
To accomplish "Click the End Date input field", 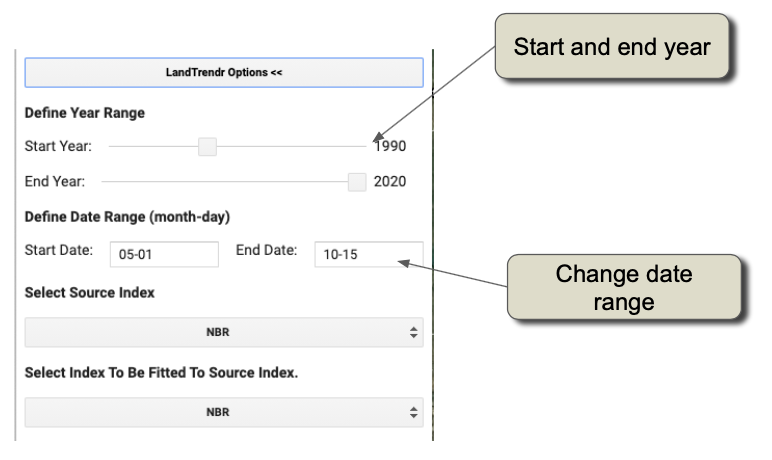I will pos(368,254).
